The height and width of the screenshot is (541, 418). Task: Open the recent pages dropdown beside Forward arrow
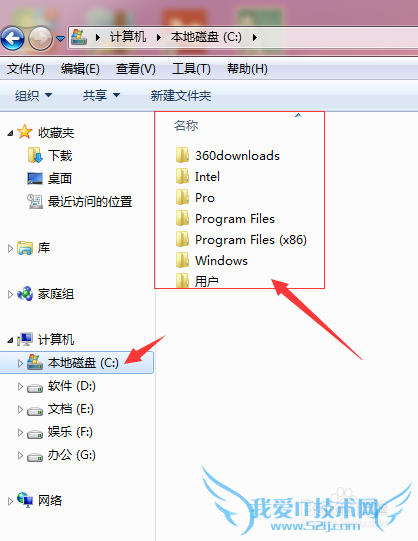coord(60,39)
